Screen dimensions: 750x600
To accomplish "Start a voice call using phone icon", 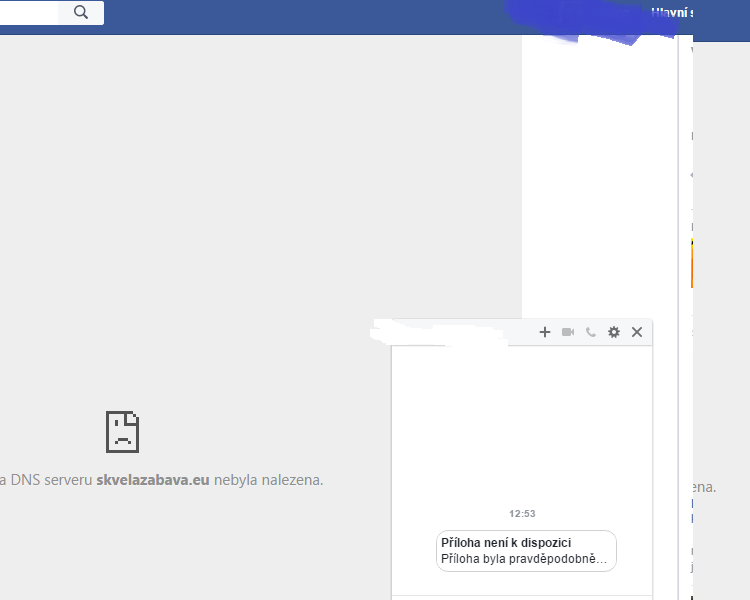I will (x=591, y=332).
